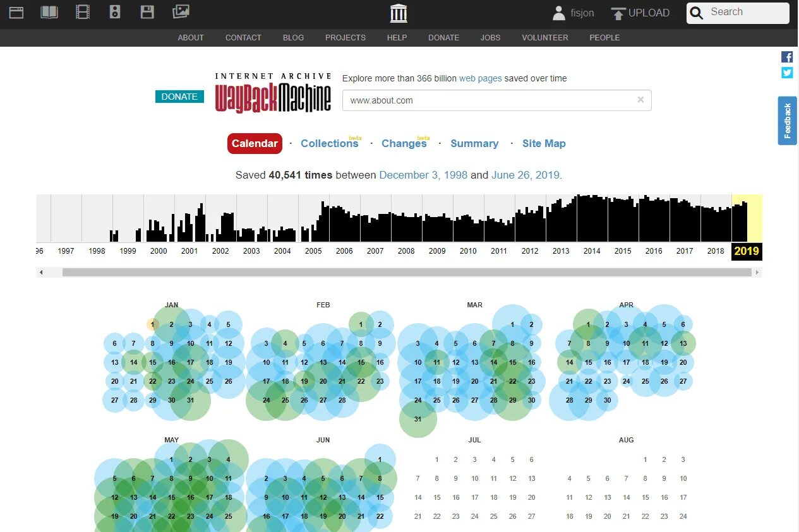This screenshot has width=799, height=532.
Task: Select year 2015 on the timeline
Action: point(623,251)
